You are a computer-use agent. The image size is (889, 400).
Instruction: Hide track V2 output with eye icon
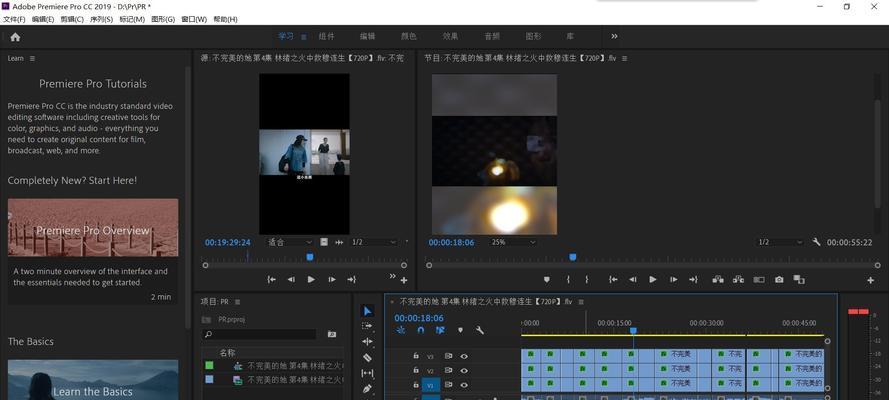pos(464,371)
